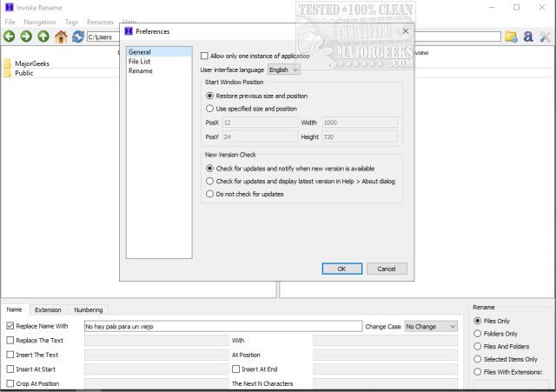Screen dimensions: 556x392
Task: Select Use specified size and position
Action: point(209,109)
